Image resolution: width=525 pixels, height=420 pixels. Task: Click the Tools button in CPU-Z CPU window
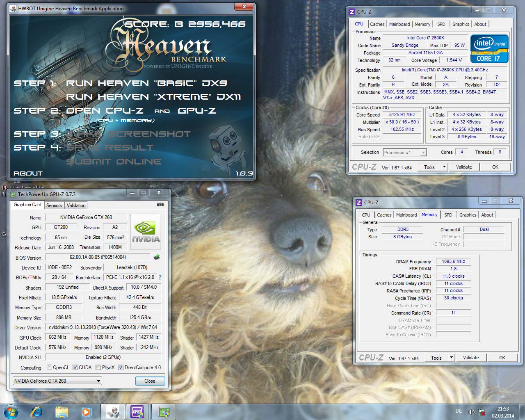(x=429, y=167)
